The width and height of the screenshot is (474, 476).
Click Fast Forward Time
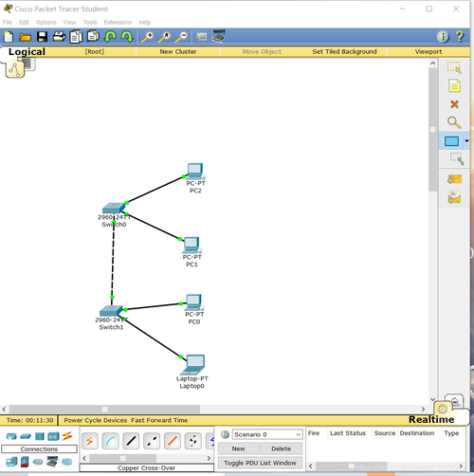pyautogui.click(x=159, y=420)
